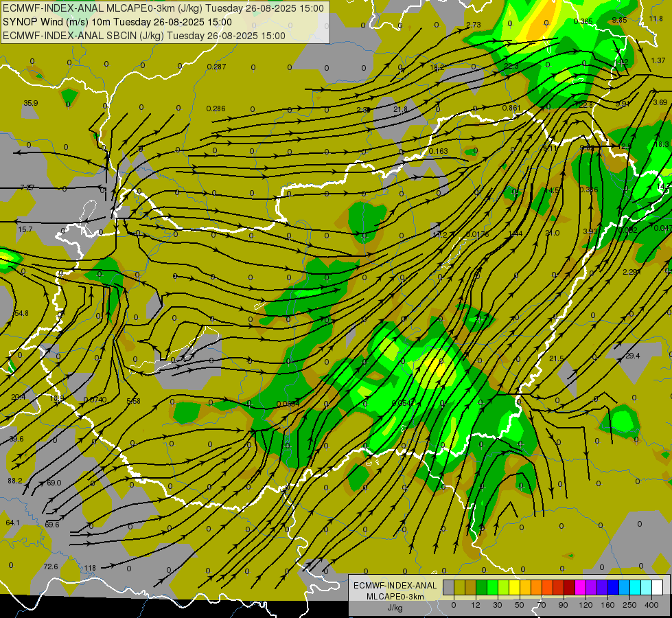Screen dimensions: 672x618
Task: Click the '0.163' data value
Action: [x=439, y=151]
